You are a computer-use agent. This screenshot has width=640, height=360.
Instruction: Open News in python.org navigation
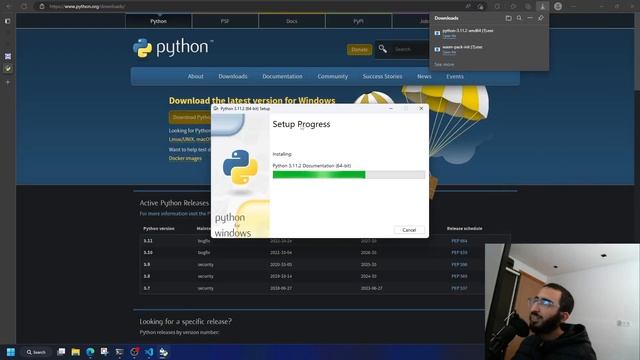click(x=424, y=76)
